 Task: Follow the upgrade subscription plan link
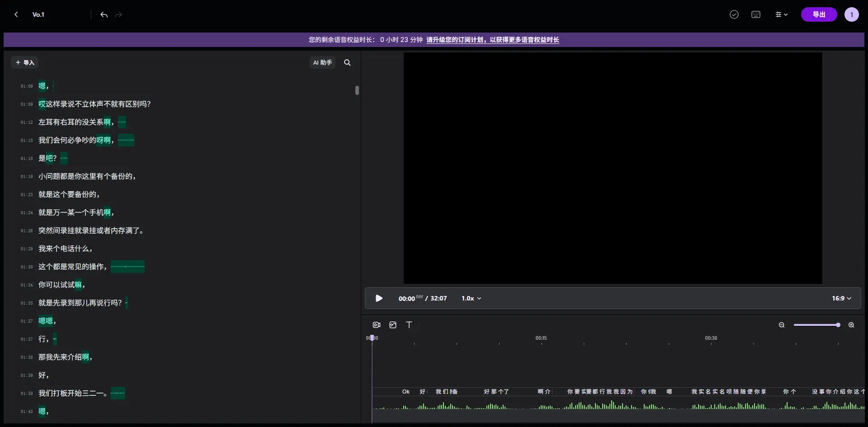coord(492,40)
